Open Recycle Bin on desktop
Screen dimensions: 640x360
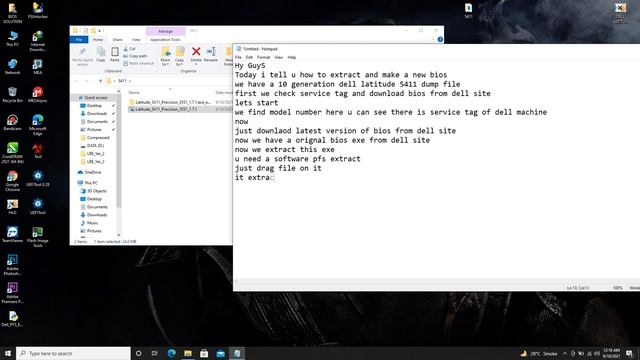click(x=12, y=94)
